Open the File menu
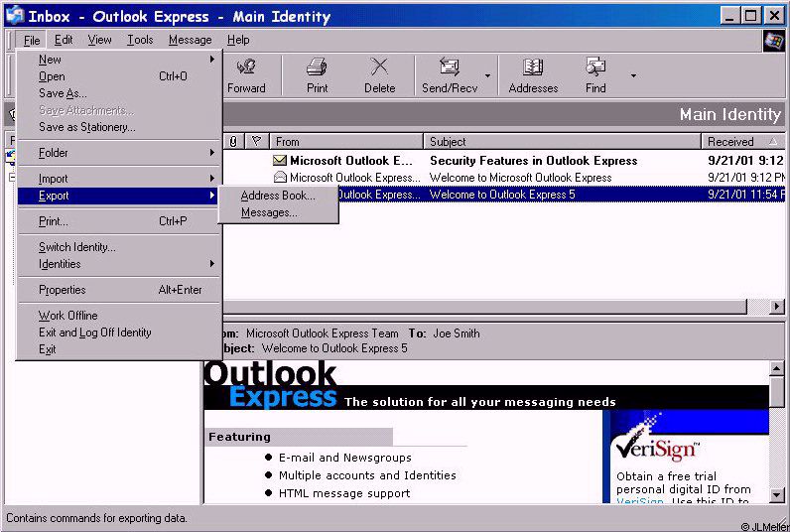The image size is (790, 532). 31,41
